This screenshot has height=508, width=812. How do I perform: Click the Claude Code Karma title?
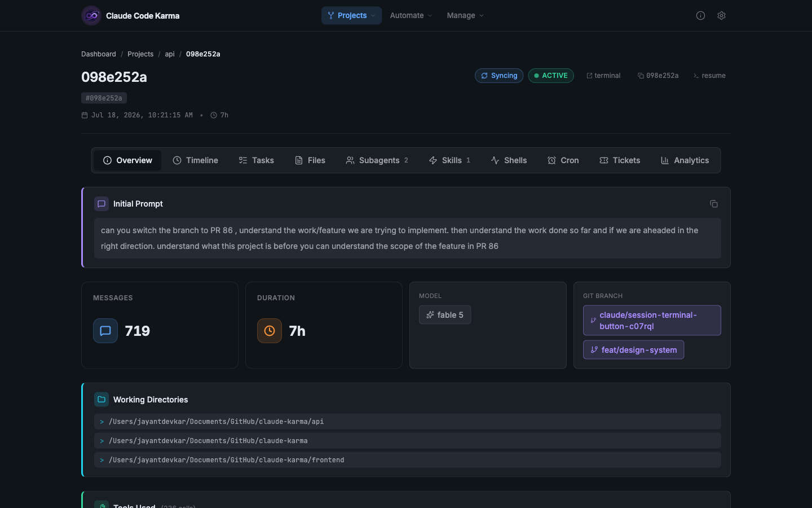point(143,16)
